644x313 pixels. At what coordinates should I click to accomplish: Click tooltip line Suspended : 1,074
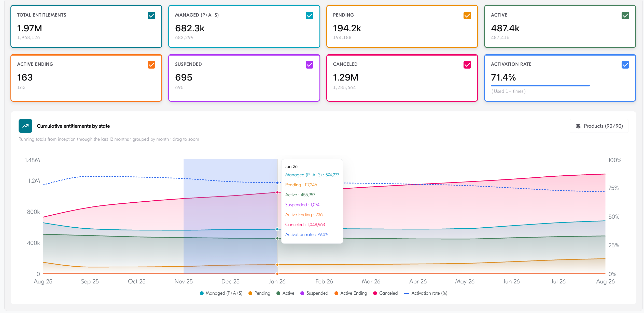302,205
